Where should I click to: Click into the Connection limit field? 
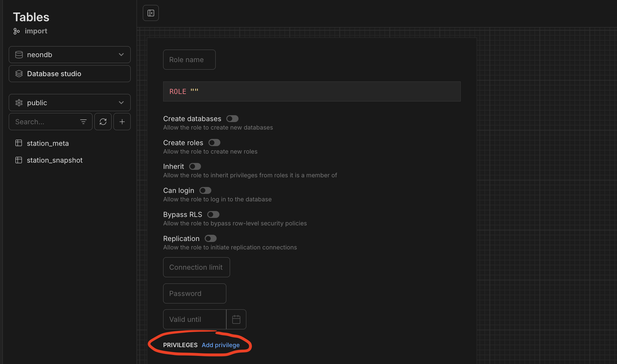click(x=196, y=267)
